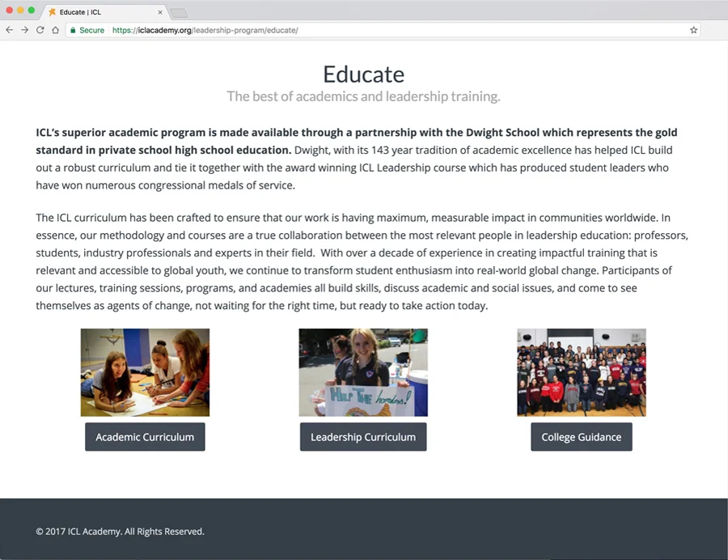Click the bold Dwight School partnership sentence
This screenshot has width=728, height=560.
(356, 141)
